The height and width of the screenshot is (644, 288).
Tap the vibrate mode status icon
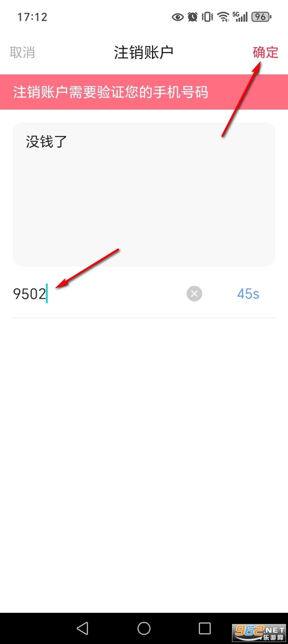207,17
